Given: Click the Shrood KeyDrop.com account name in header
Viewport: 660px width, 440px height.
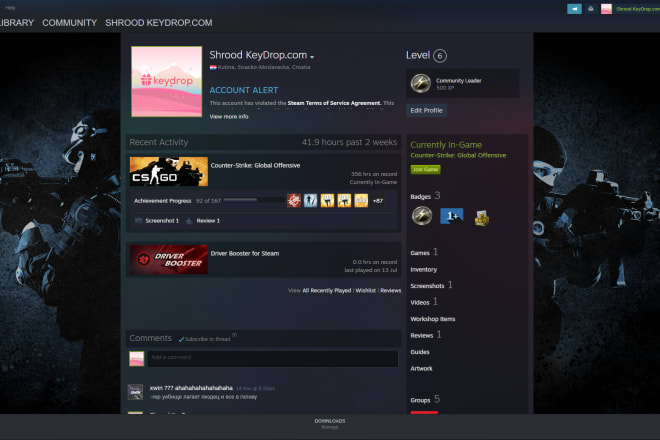Looking at the screenshot, I should point(638,9).
